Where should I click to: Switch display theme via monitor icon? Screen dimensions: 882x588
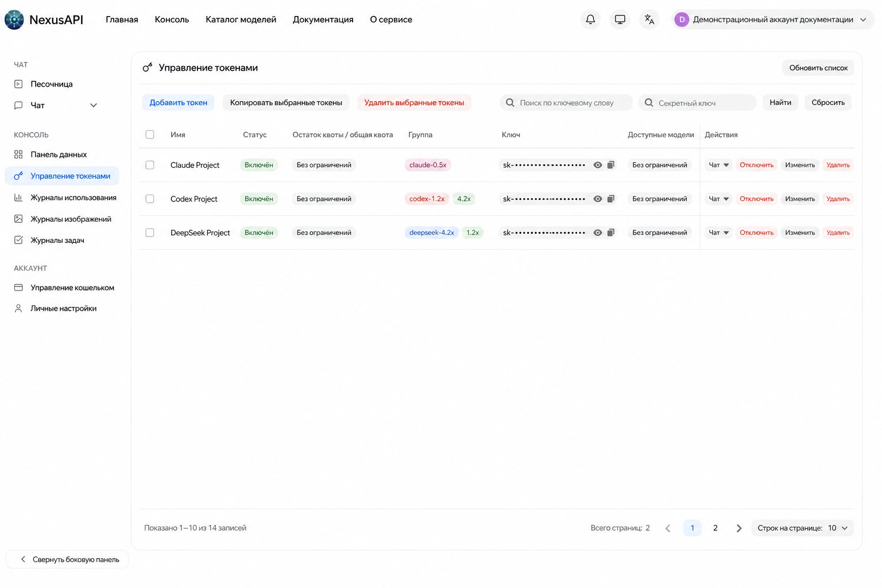point(620,20)
